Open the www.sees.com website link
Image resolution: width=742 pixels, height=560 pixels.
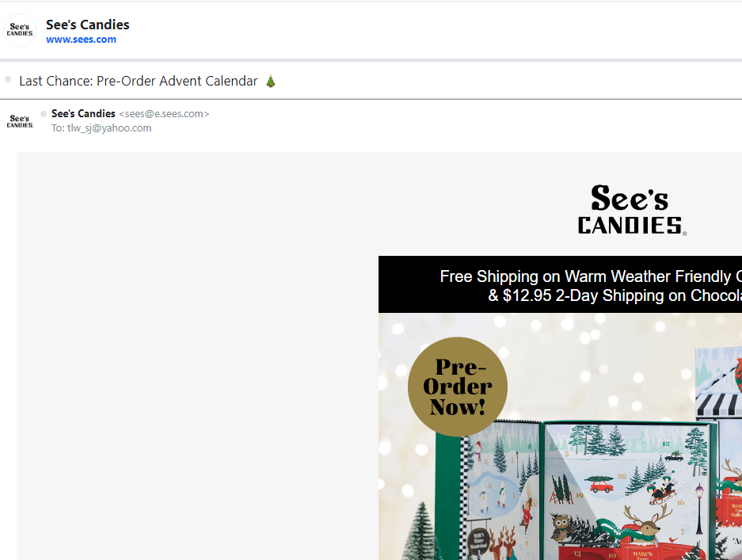(81, 40)
